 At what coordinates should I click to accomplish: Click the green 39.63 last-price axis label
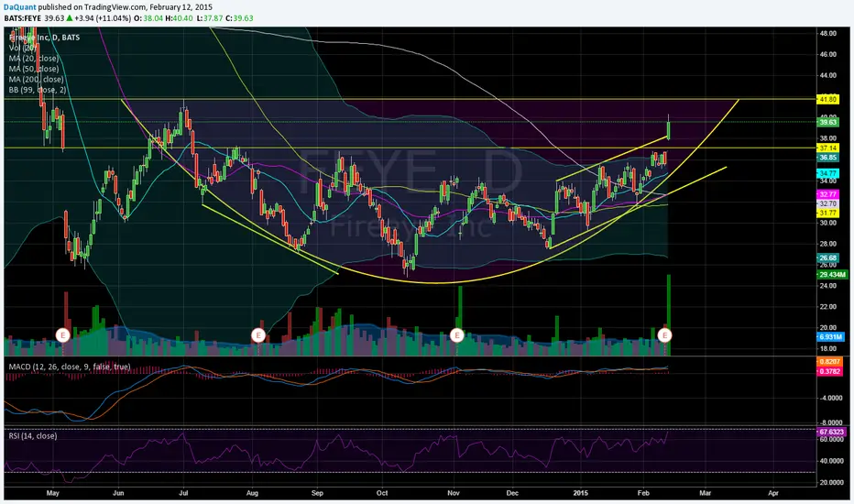(x=827, y=122)
